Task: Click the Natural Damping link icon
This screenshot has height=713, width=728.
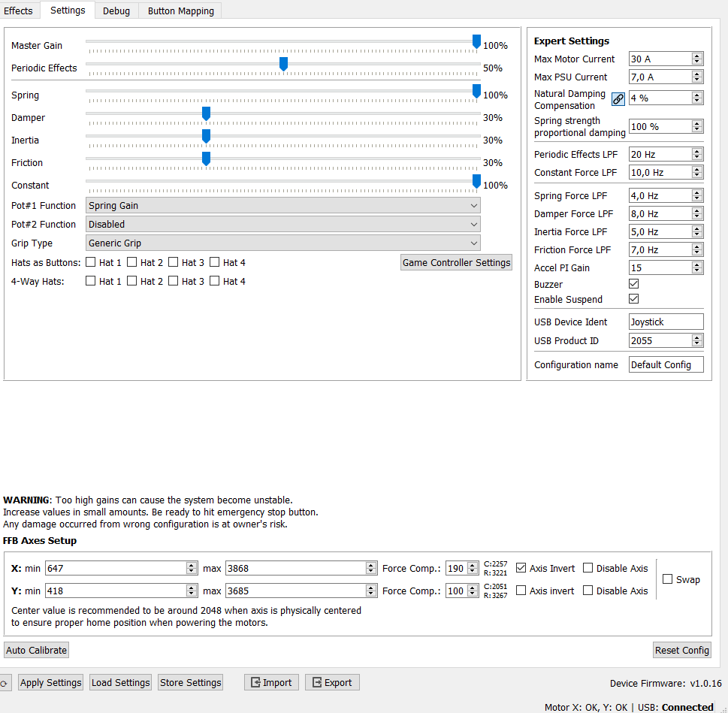Action: point(618,99)
